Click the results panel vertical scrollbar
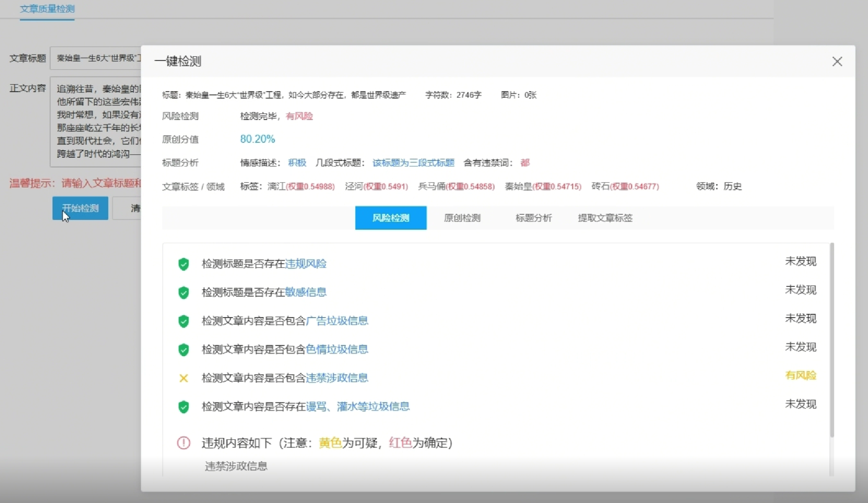This screenshot has height=503, width=868. pos(832,340)
